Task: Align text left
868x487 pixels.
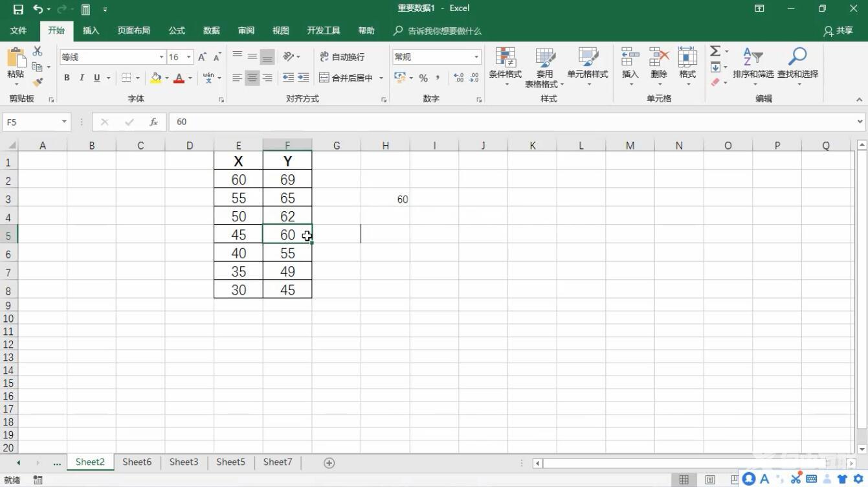Action: point(238,78)
